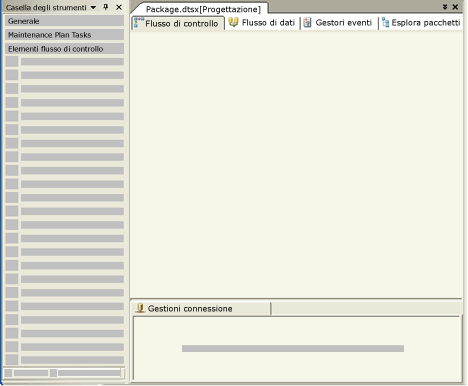Screen dimensions: 468x386
Task: Click the Esplora pacchetti tab icon
Action: tap(386, 23)
